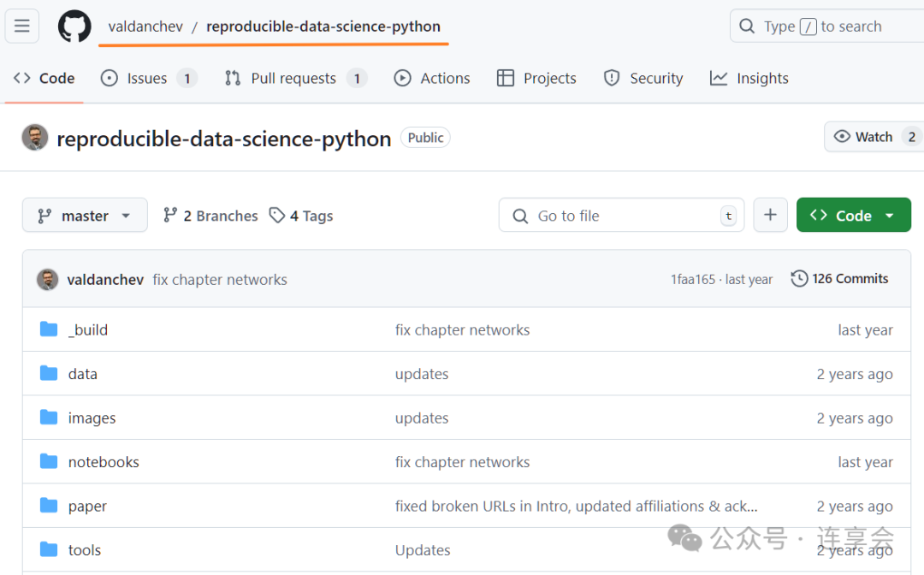924x575 pixels.
Task: Click the tags icon
Action: [277, 216]
